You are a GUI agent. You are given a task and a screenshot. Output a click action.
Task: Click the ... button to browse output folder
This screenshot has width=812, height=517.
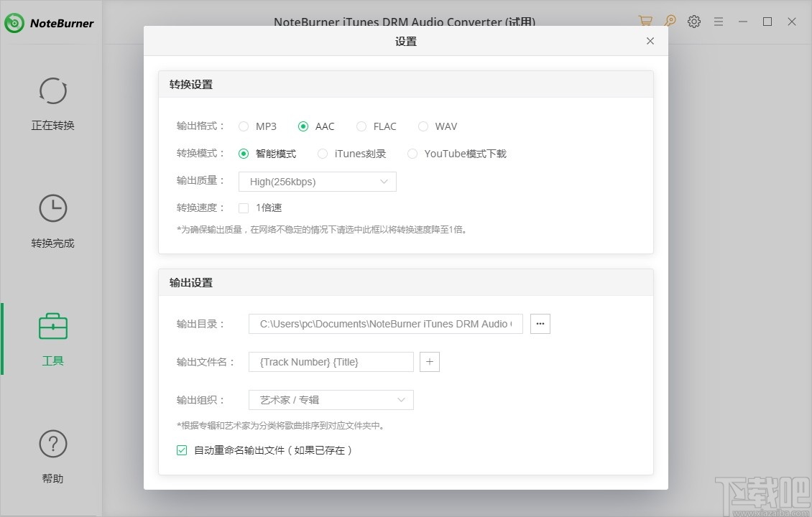[540, 323]
